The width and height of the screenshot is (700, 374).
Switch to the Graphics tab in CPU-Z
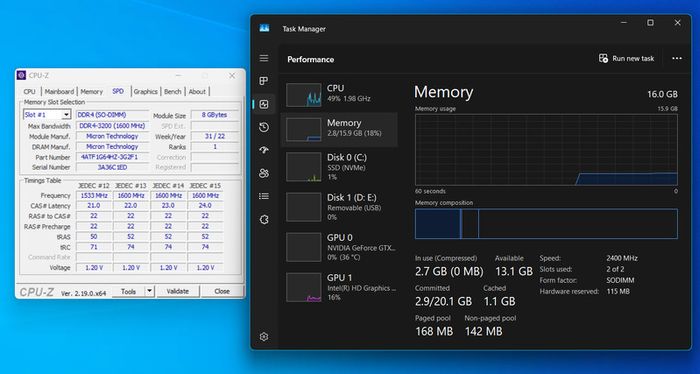[x=146, y=91]
